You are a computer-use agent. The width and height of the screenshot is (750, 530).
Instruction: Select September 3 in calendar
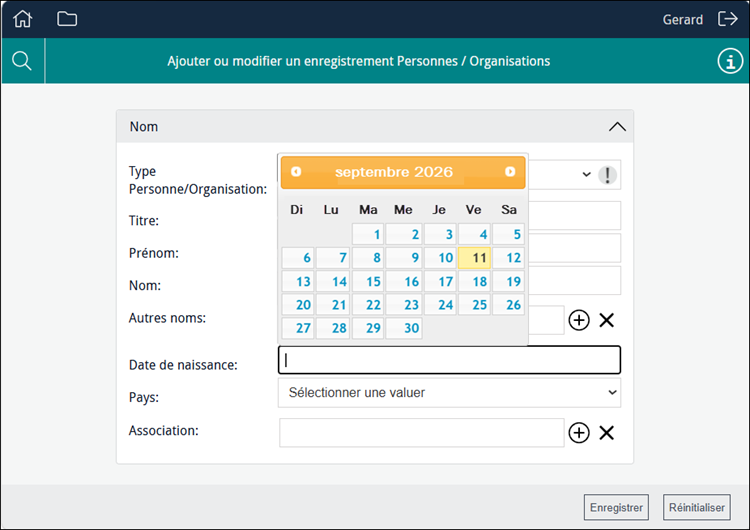(x=440, y=234)
